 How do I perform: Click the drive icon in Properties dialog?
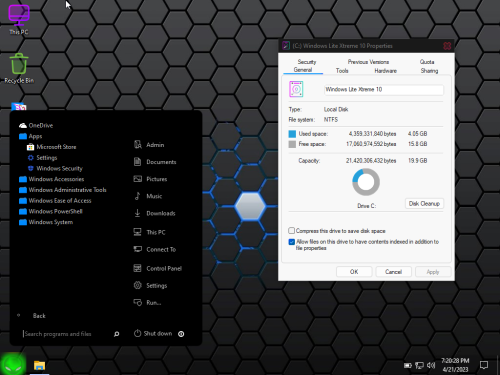[296, 89]
